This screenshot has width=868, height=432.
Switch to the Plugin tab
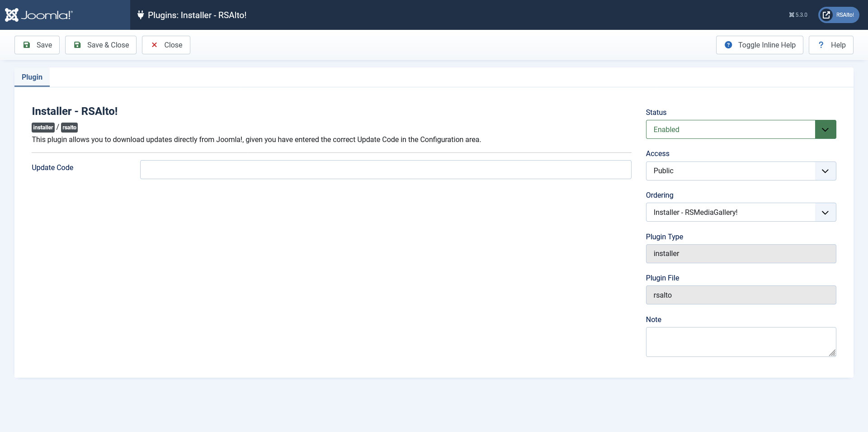pyautogui.click(x=32, y=77)
